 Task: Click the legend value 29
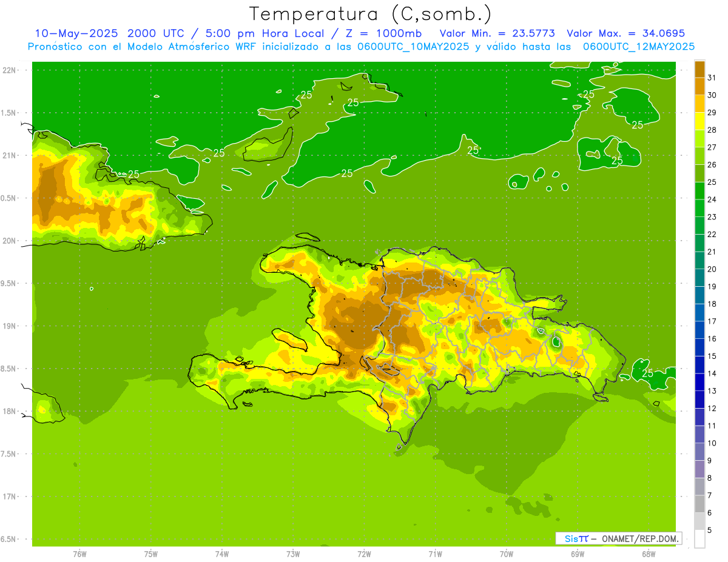point(712,113)
